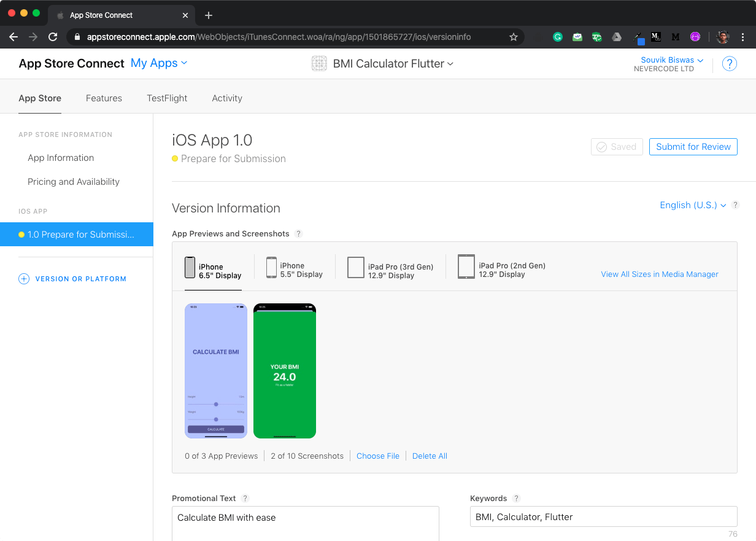This screenshot has width=756, height=541.
Task: Open the Chrome profile avatar
Action: 722,37
